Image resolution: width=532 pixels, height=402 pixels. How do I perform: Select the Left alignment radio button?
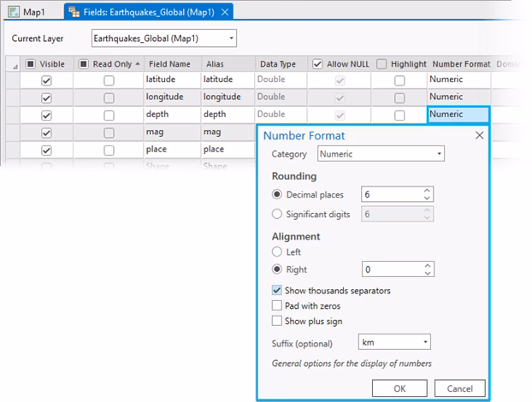(277, 251)
